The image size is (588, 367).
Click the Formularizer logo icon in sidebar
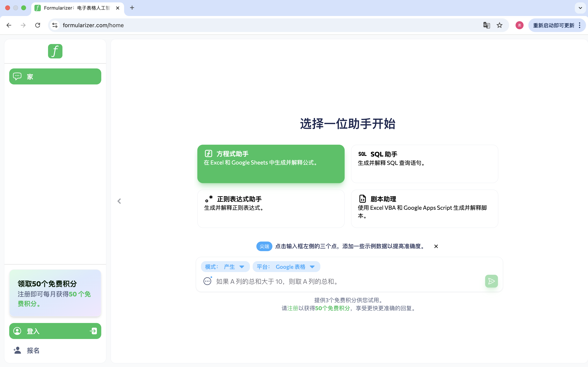point(55,51)
